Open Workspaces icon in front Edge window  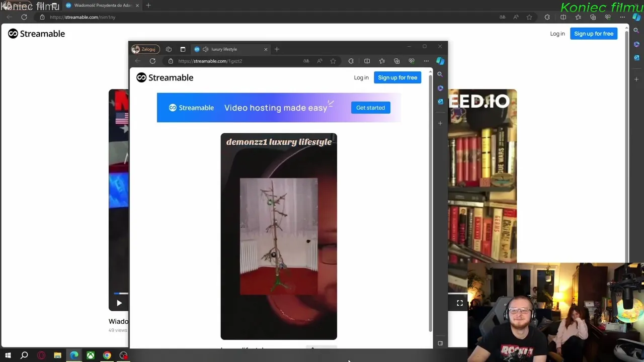point(169,49)
